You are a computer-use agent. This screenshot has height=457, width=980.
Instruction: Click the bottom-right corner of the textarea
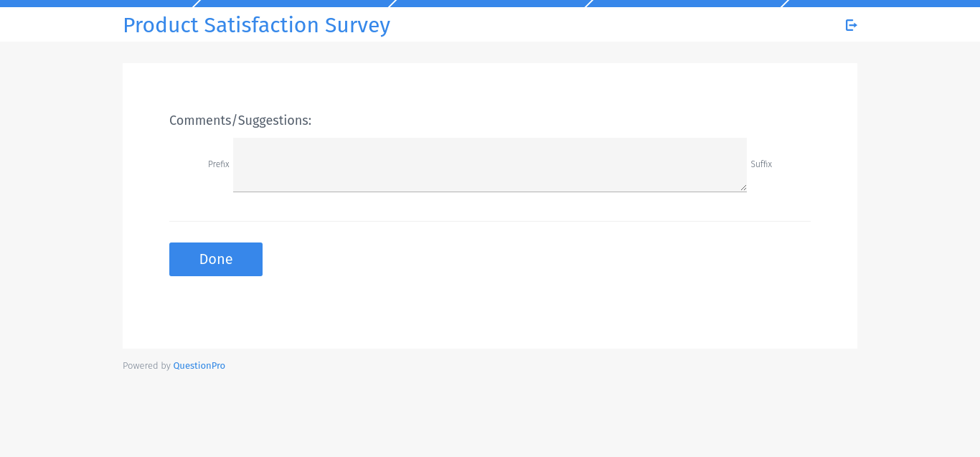click(744, 189)
